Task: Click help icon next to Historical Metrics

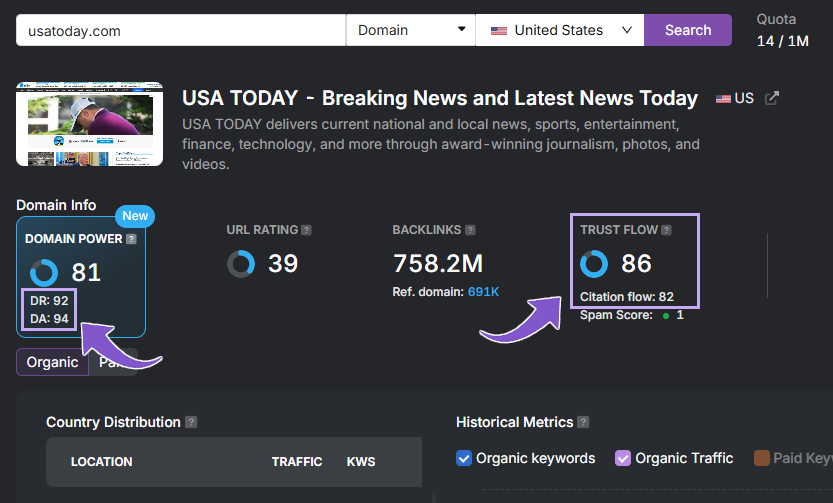Action: pyautogui.click(x=583, y=422)
